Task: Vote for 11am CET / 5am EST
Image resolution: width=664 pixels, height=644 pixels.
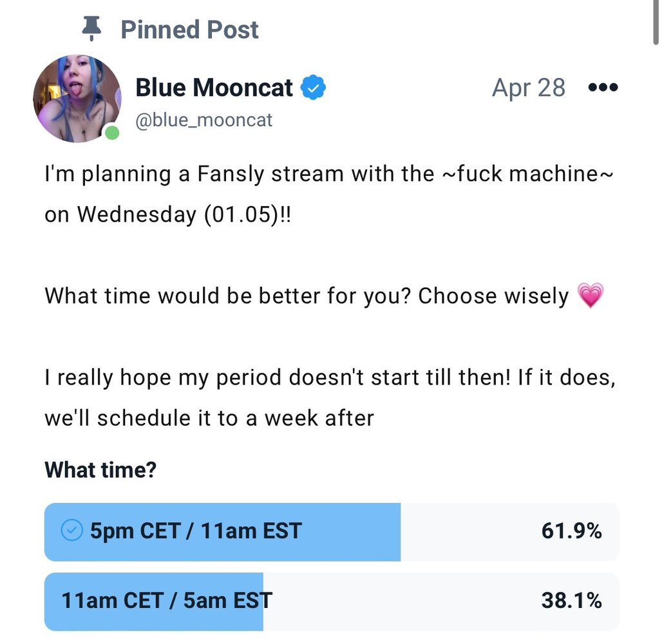Action: point(167,601)
